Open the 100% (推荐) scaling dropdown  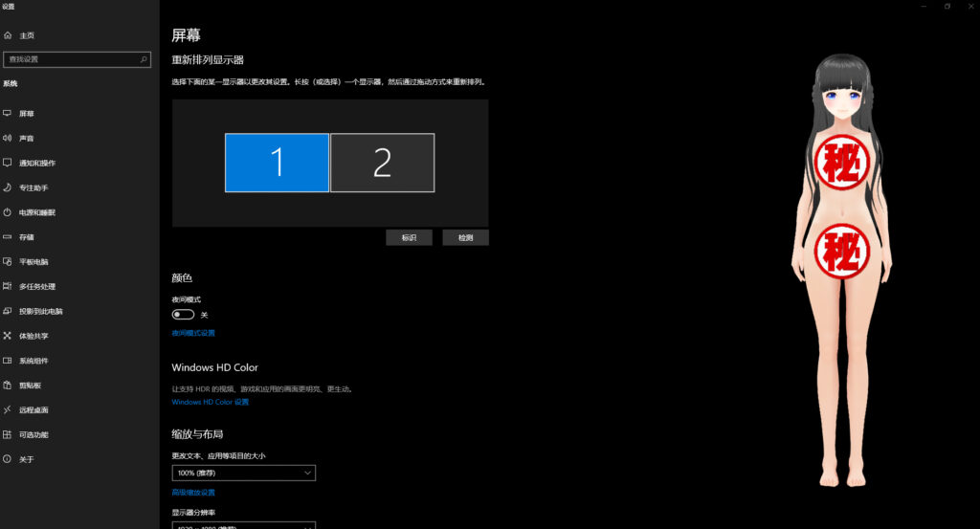coord(243,473)
